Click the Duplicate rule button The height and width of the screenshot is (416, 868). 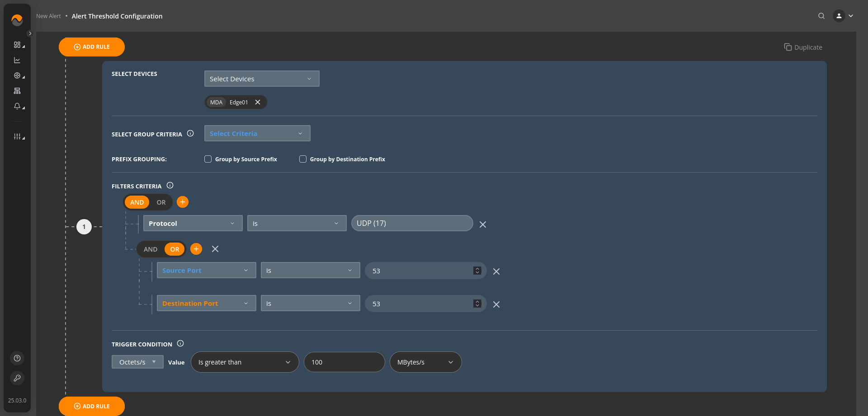coord(803,47)
